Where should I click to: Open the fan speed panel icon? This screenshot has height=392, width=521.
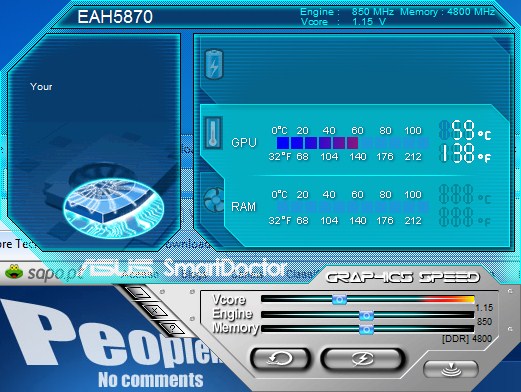(214, 199)
